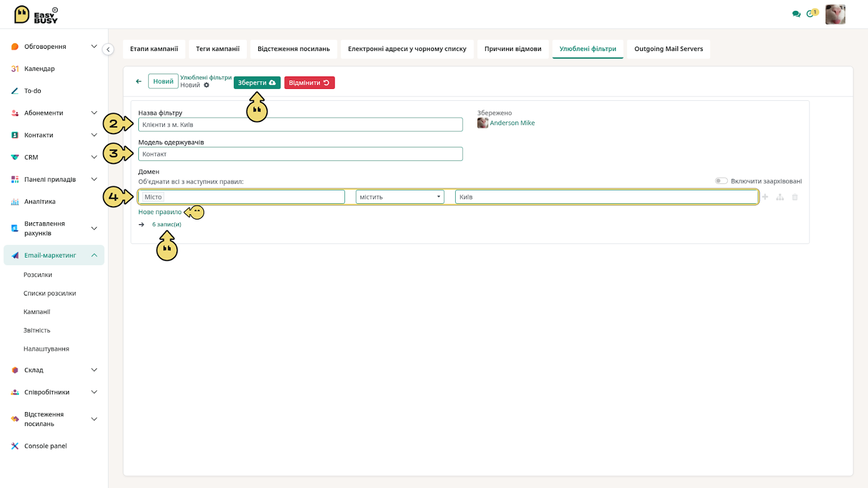Open Кампанії submenu item
868x488 pixels.
(x=37, y=312)
